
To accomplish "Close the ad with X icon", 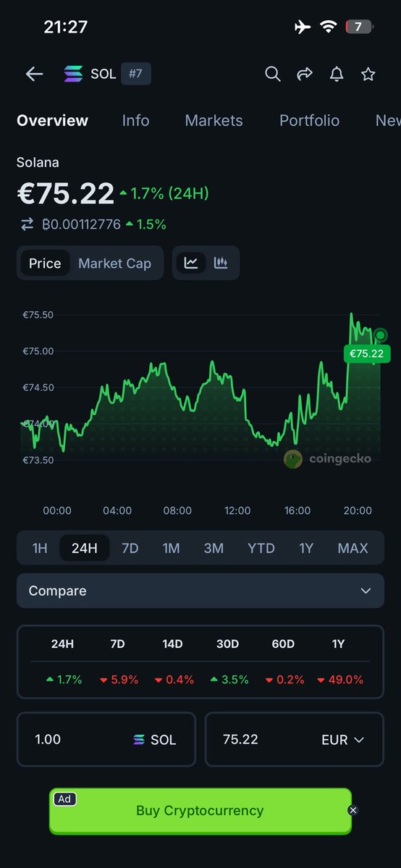I will pyautogui.click(x=353, y=810).
